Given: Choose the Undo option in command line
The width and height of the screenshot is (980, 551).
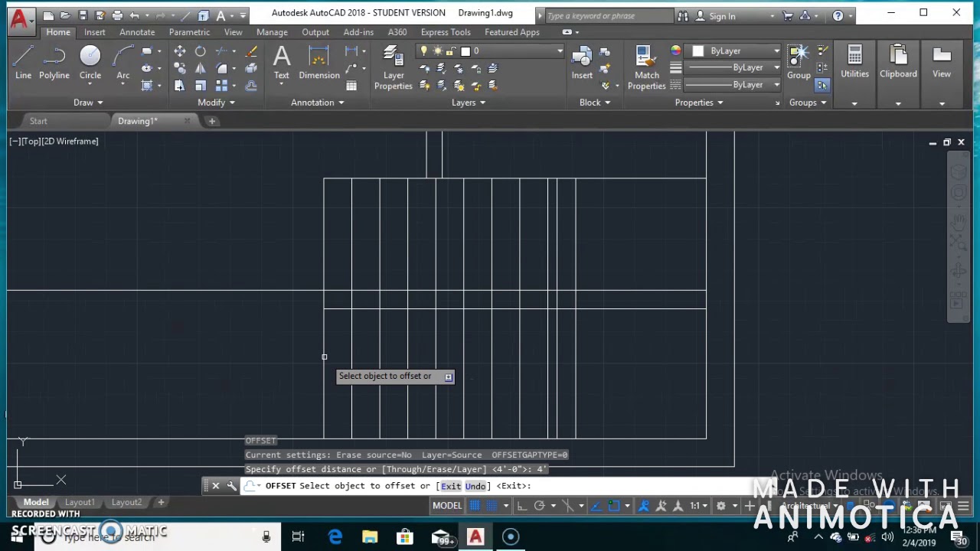Looking at the screenshot, I should click(x=475, y=486).
